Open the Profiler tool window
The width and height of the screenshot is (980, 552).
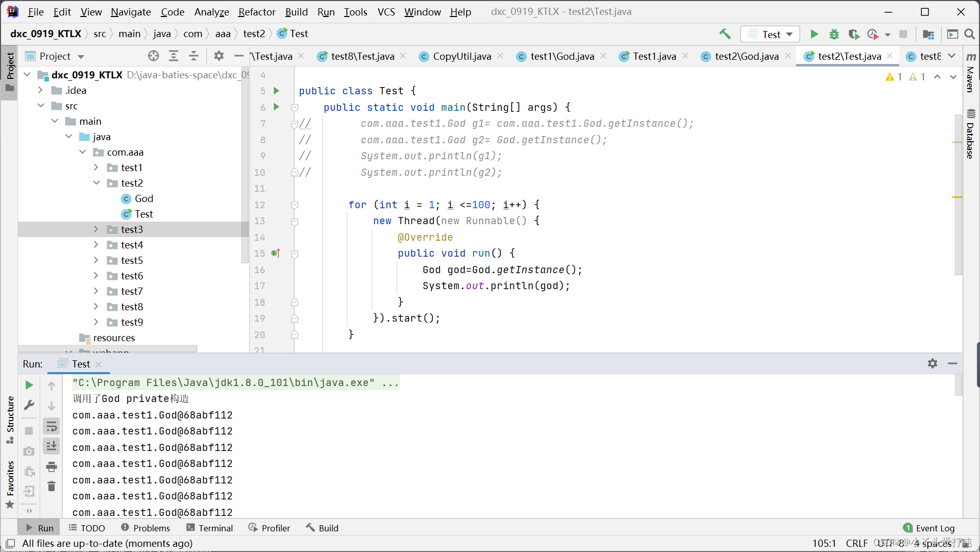269,528
